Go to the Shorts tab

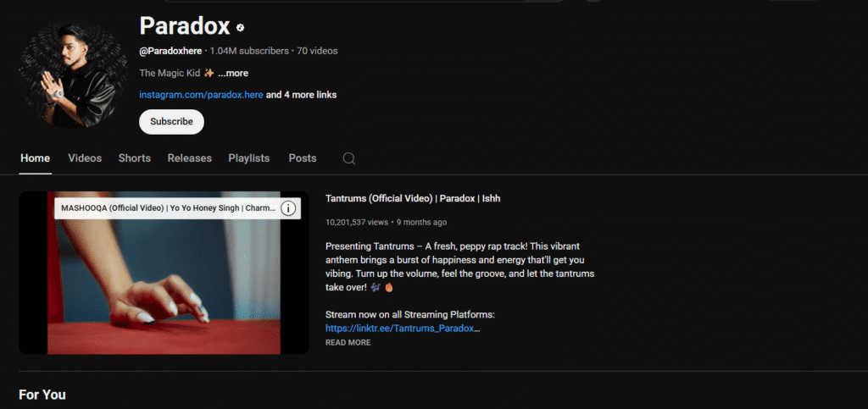tap(135, 158)
